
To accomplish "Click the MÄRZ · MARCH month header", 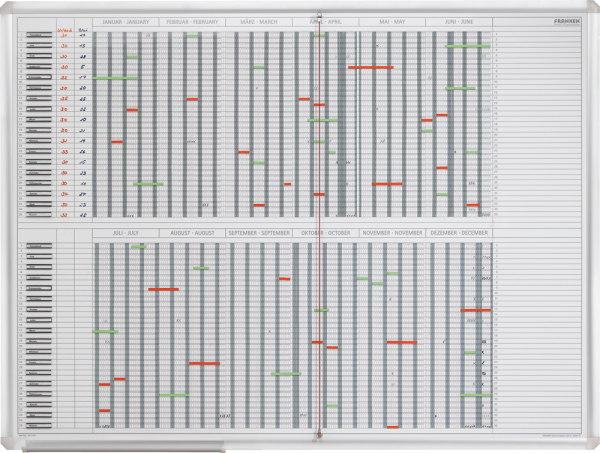I will click(x=259, y=22).
